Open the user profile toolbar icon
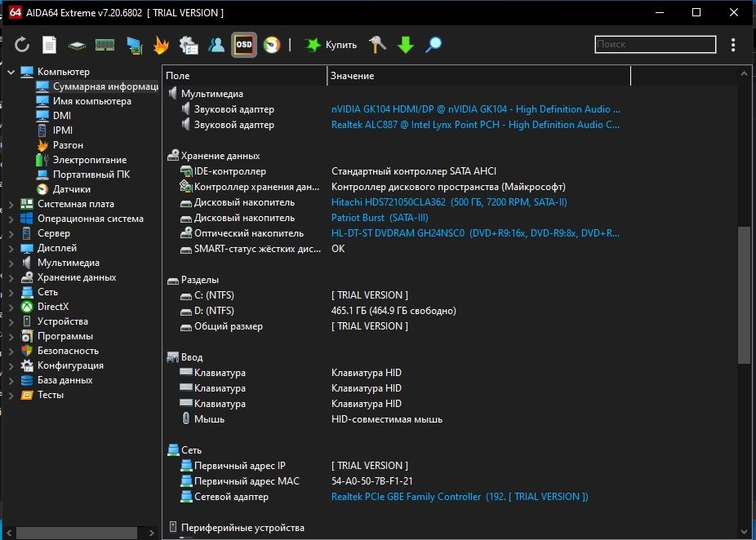Image resolution: width=756 pixels, height=540 pixels. [x=216, y=45]
